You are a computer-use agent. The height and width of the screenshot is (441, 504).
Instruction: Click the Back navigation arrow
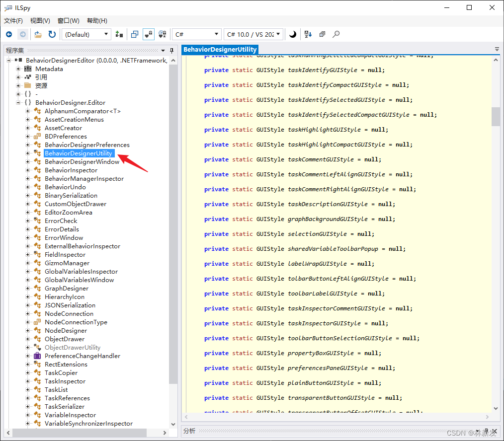tap(9, 34)
